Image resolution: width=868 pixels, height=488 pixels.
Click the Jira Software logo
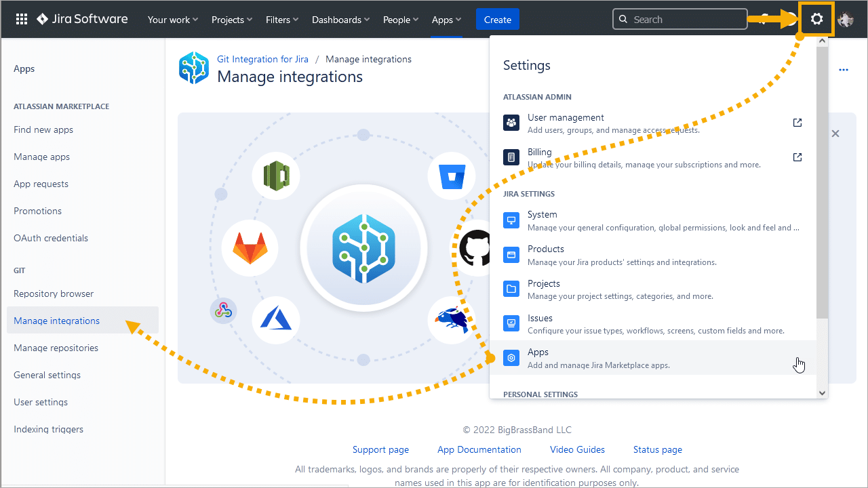tap(82, 19)
